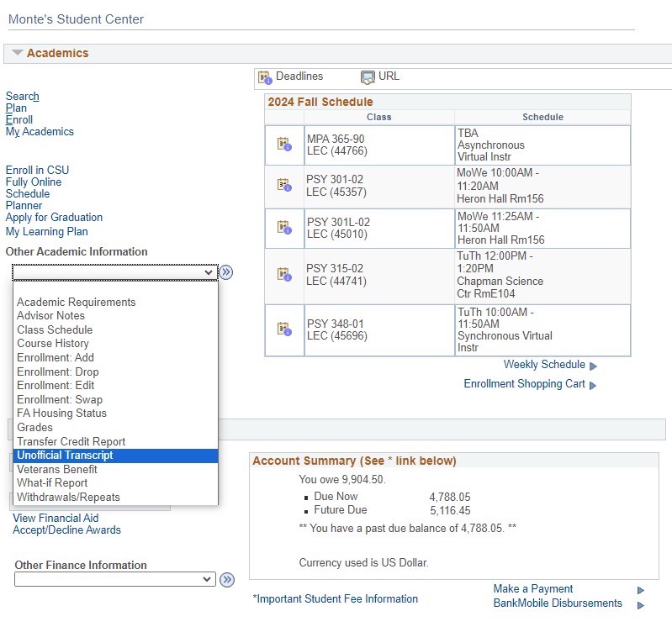Click the PSY 301L-02 LEC (45010) cell
Screen dimensions: 672x627
click(379, 229)
